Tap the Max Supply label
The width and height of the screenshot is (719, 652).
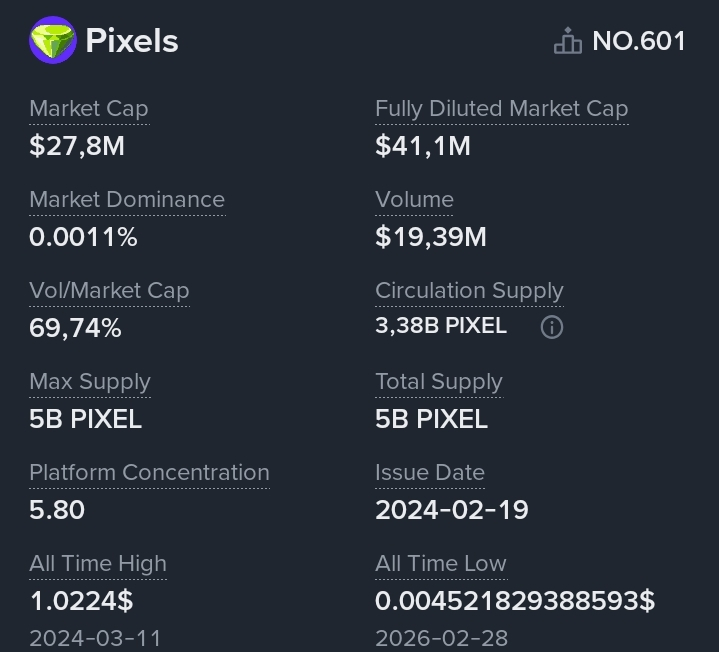pyautogui.click(x=90, y=381)
